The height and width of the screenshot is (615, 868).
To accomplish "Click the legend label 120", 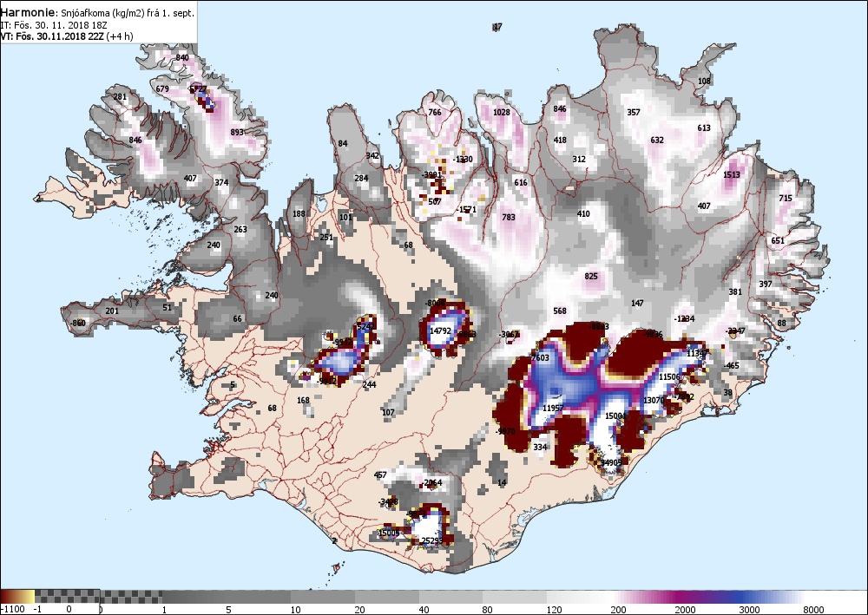I will click(556, 610).
